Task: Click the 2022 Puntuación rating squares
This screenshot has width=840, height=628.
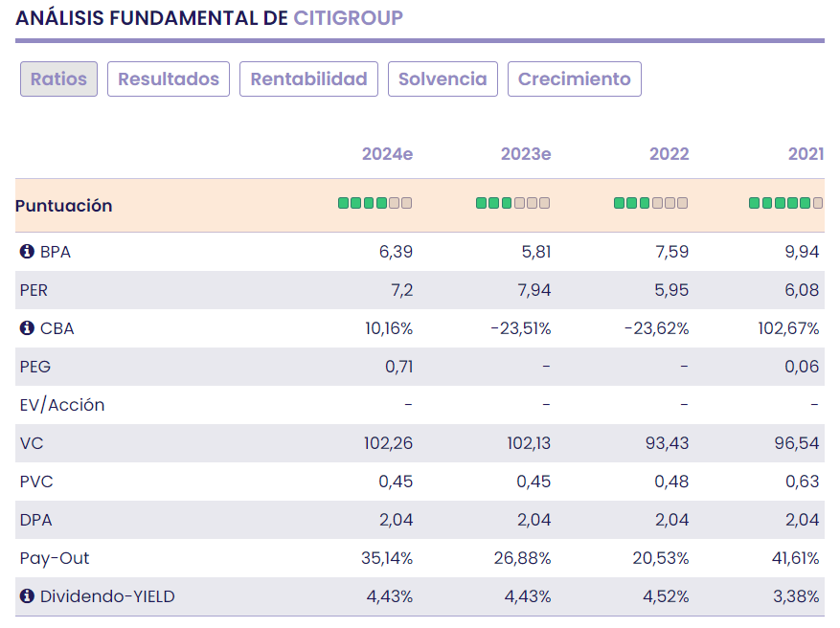Action: pos(650,203)
